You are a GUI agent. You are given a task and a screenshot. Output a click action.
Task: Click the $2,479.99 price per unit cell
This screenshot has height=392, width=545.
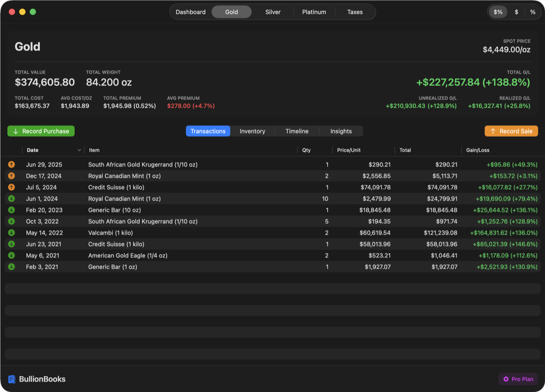(x=377, y=198)
